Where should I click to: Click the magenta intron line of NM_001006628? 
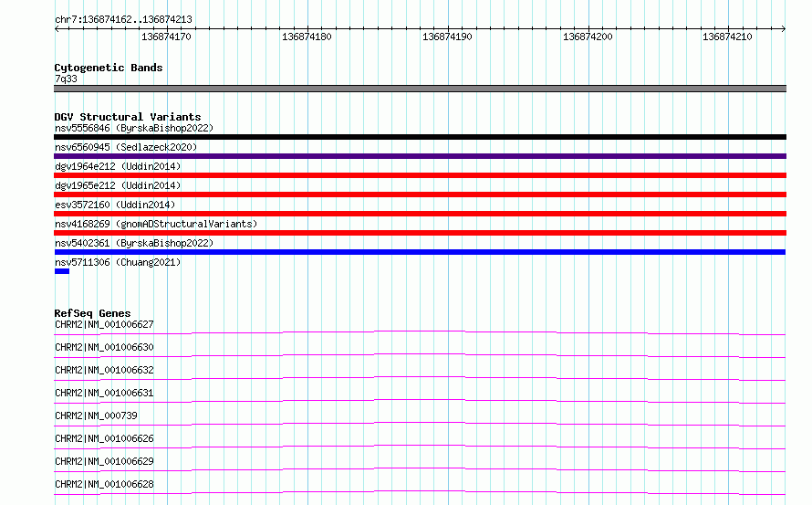tap(420, 492)
